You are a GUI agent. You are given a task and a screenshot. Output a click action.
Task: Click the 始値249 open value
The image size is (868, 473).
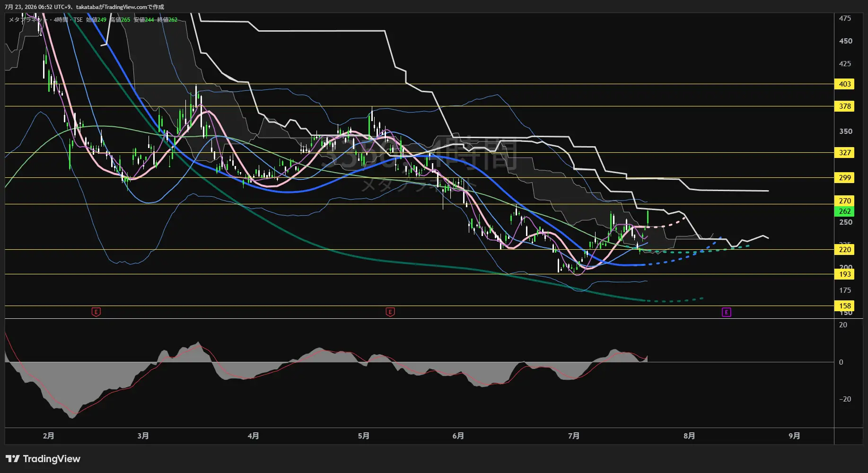tap(96, 20)
